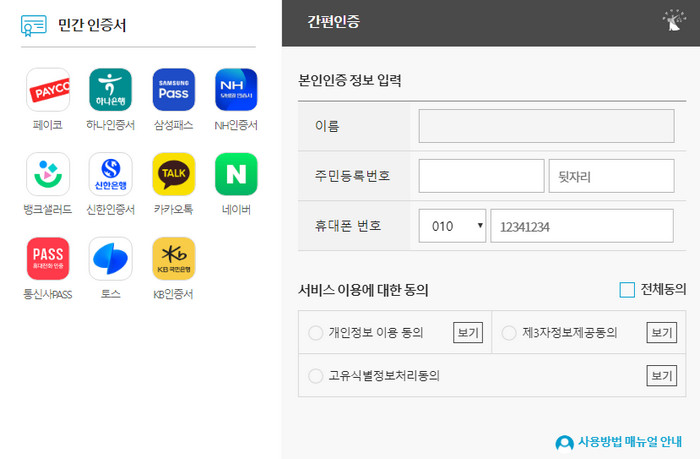
Task: Select the 고유식별정보처리동의 radio
Action: pyautogui.click(x=316, y=376)
